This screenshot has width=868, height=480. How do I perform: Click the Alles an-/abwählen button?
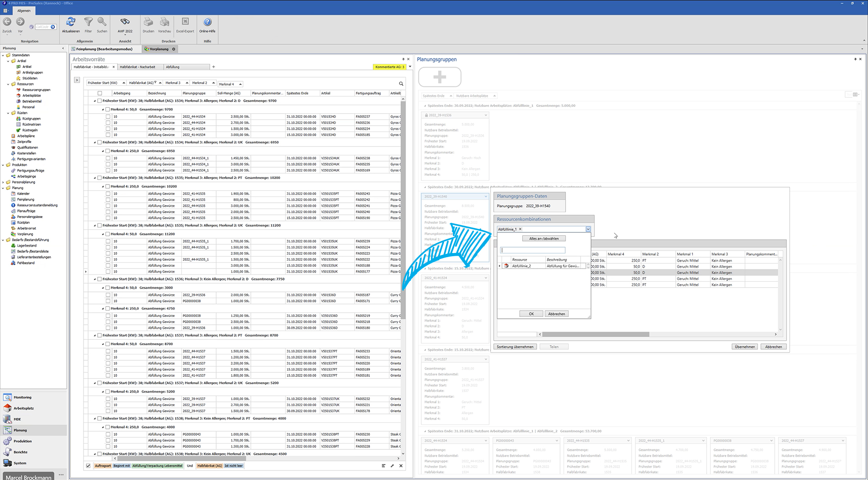pyautogui.click(x=544, y=238)
